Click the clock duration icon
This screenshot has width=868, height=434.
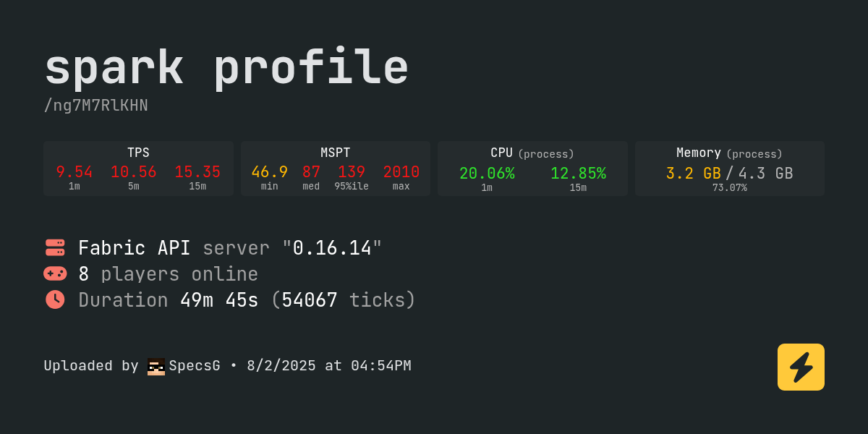55,299
